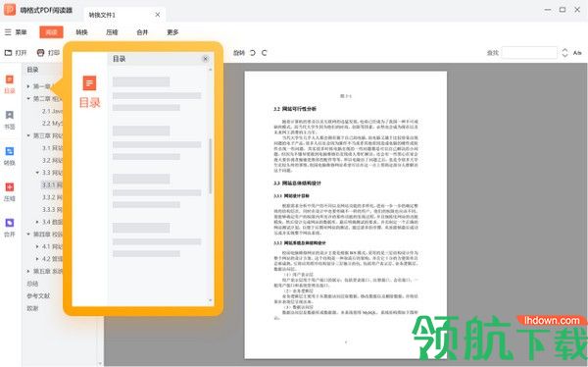Minimize the PDF reader window
The width and height of the screenshot is (588, 367).
point(548,10)
